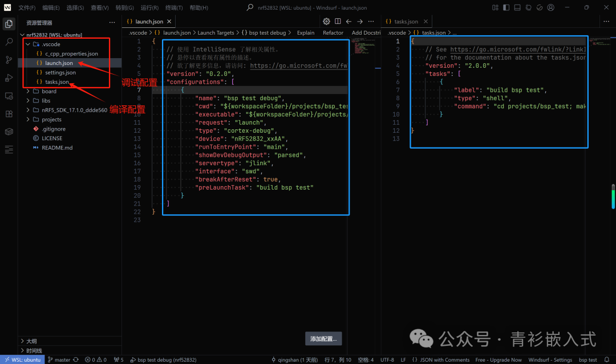The height and width of the screenshot is (364, 616).
Task: Open Search view in the activity bar
Action: pos(8,40)
